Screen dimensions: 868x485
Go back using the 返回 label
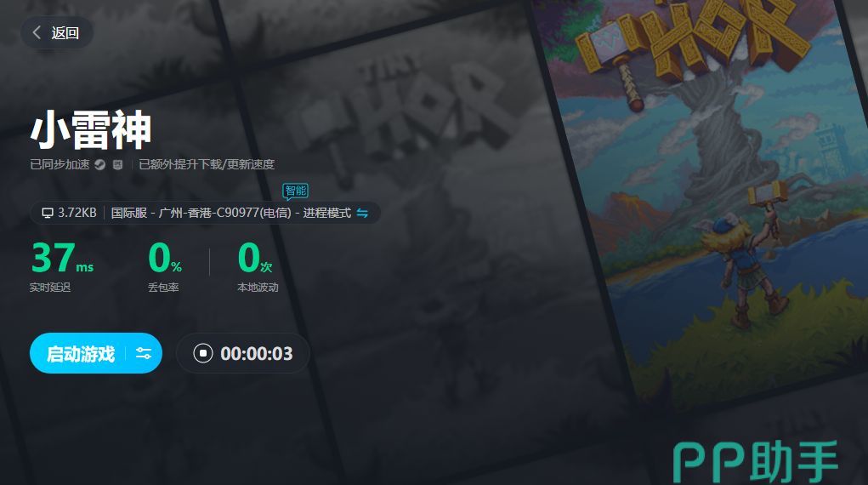[65, 32]
